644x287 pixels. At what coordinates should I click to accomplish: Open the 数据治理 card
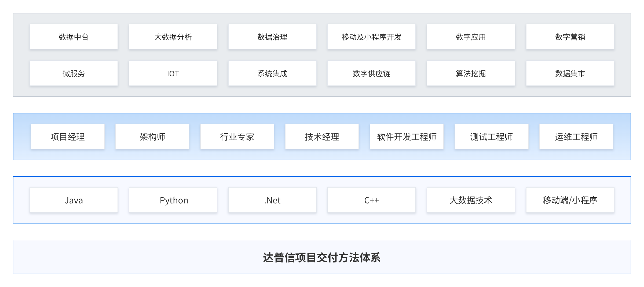point(272,37)
